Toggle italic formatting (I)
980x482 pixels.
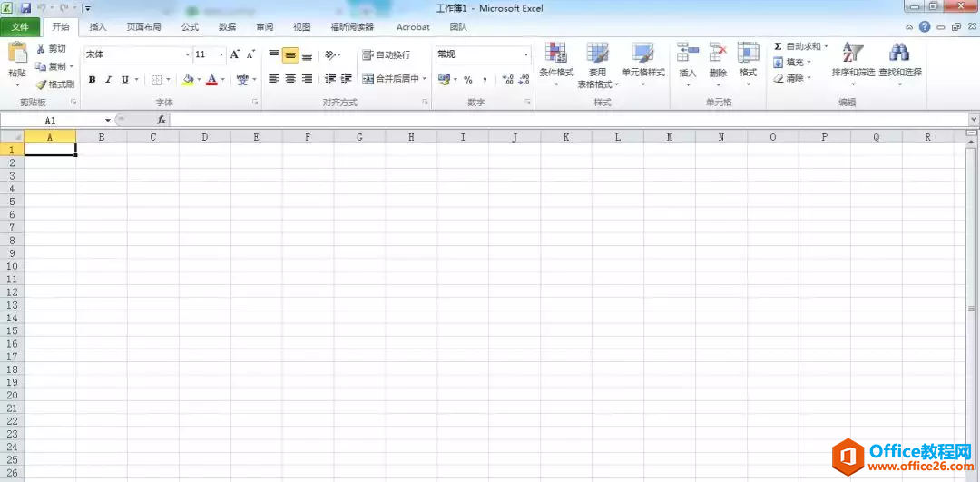[x=108, y=79]
